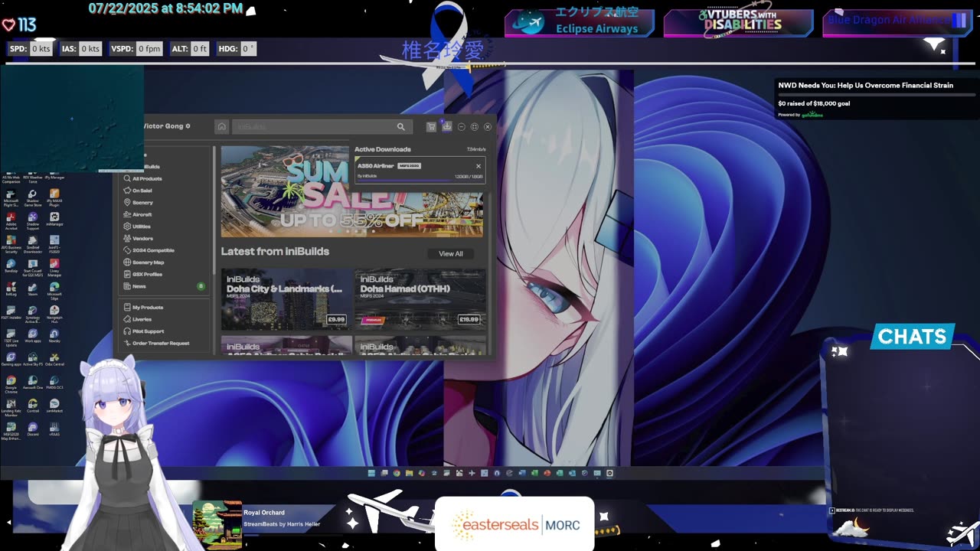Image resolution: width=980 pixels, height=551 pixels.
Task: Click the VTubers with Disabilities banner
Action: pos(738,22)
